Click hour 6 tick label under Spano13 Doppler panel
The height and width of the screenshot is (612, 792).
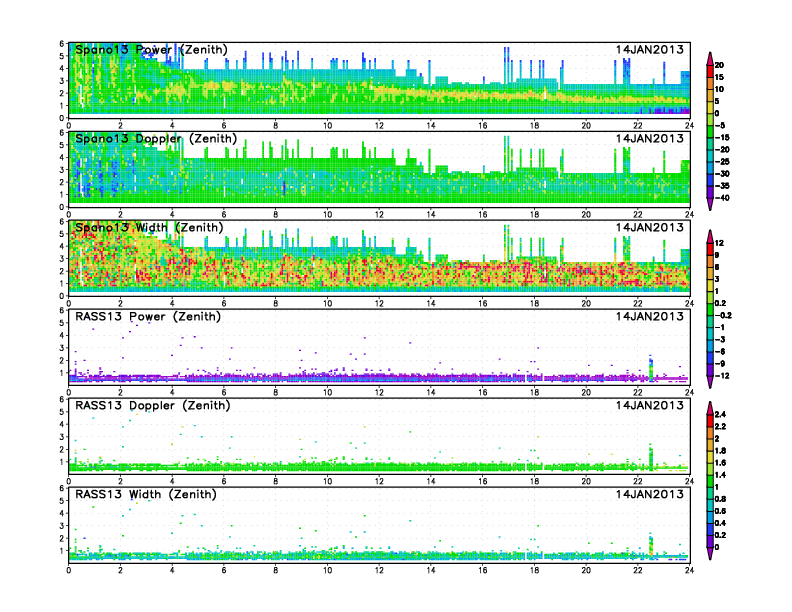pos(224,215)
